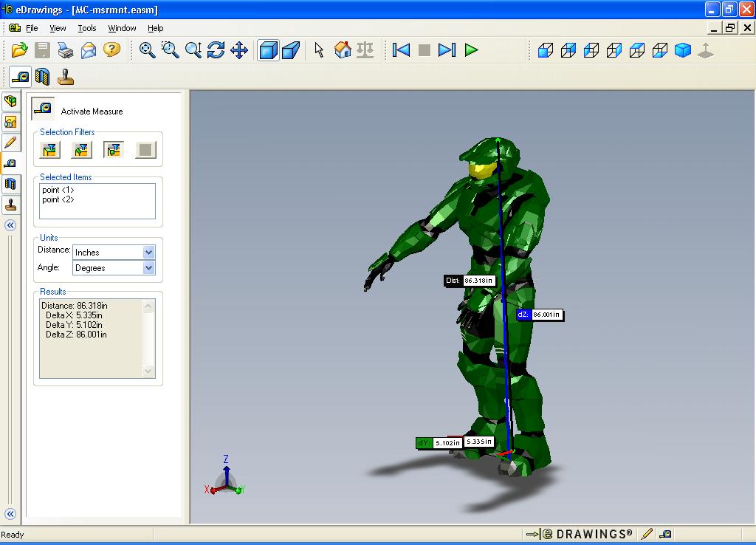Click the Results box scroll down arrow
Image resolution: width=756 pixels, height=545 pixels.
click(x=148, y=371)
